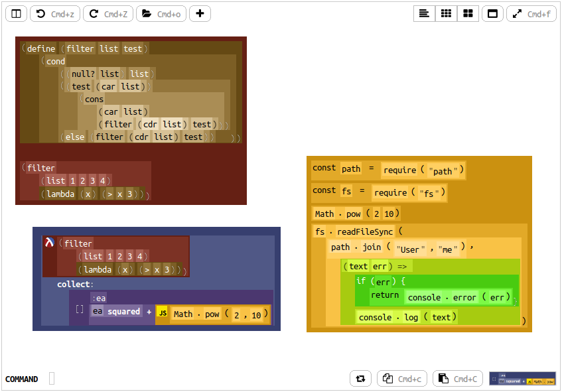
Task: Add a new item with the plus button
Action: pos(200,13)
